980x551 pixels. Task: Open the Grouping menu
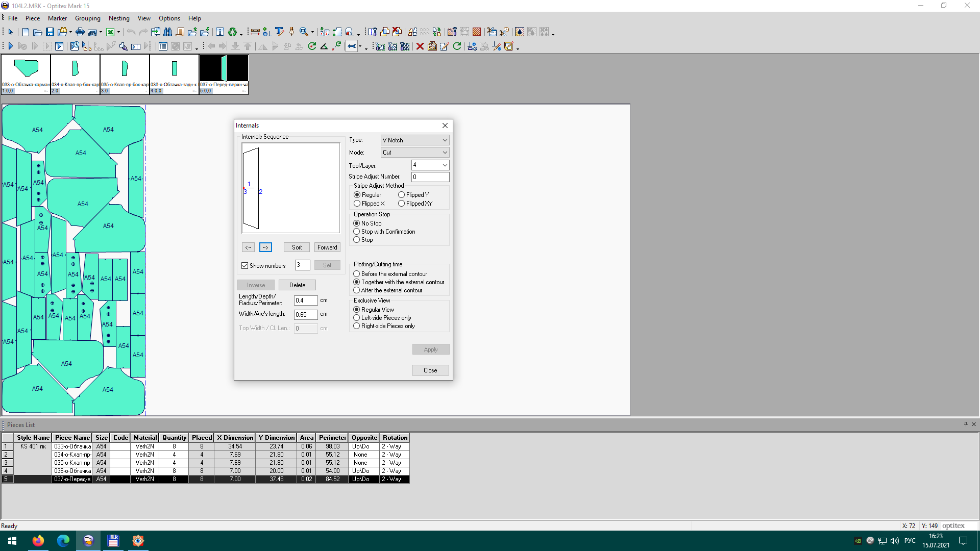coord(88,18)
